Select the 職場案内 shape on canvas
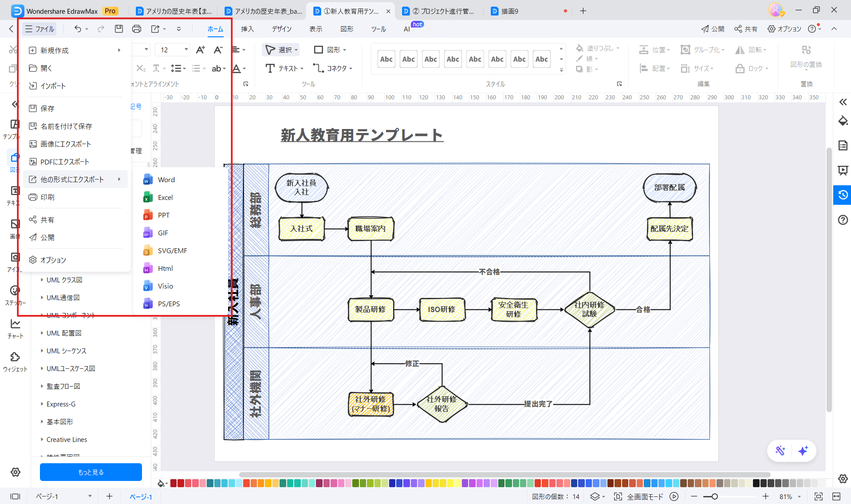Viewport: 851px width, 504px height. coord(370,229)
